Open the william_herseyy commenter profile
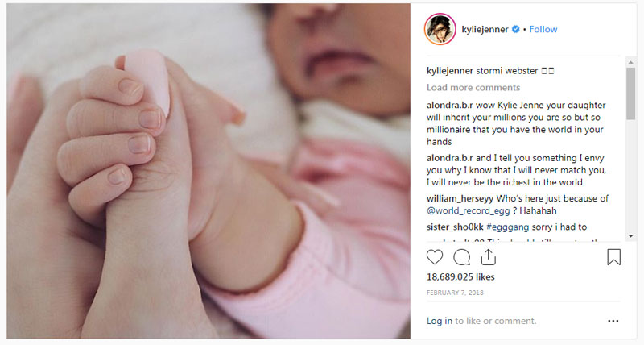This screenshot has height=345, width=644. (460, 198)
